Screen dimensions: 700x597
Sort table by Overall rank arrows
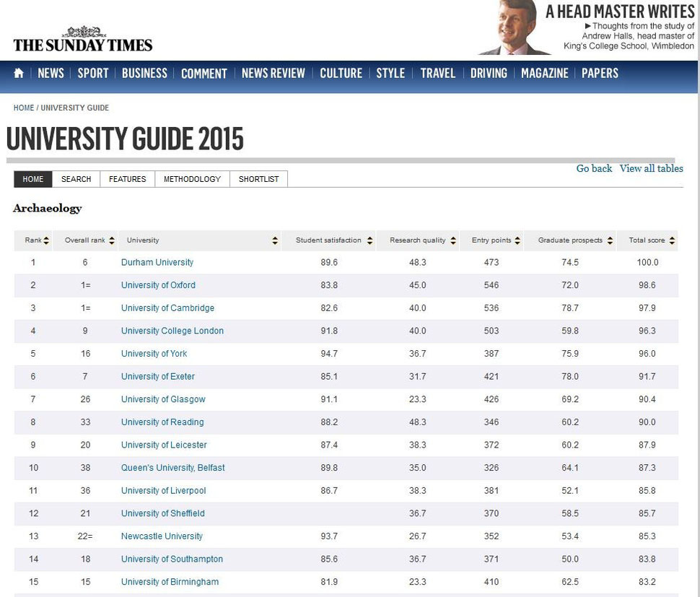[112, 240]
